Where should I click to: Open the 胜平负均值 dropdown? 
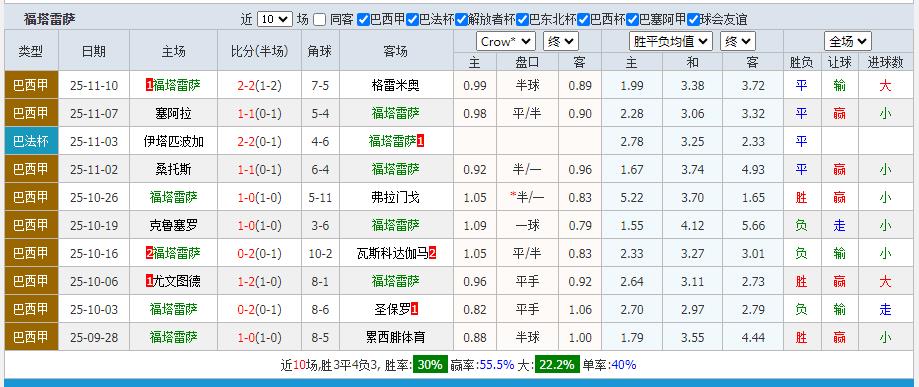point(670,42)
